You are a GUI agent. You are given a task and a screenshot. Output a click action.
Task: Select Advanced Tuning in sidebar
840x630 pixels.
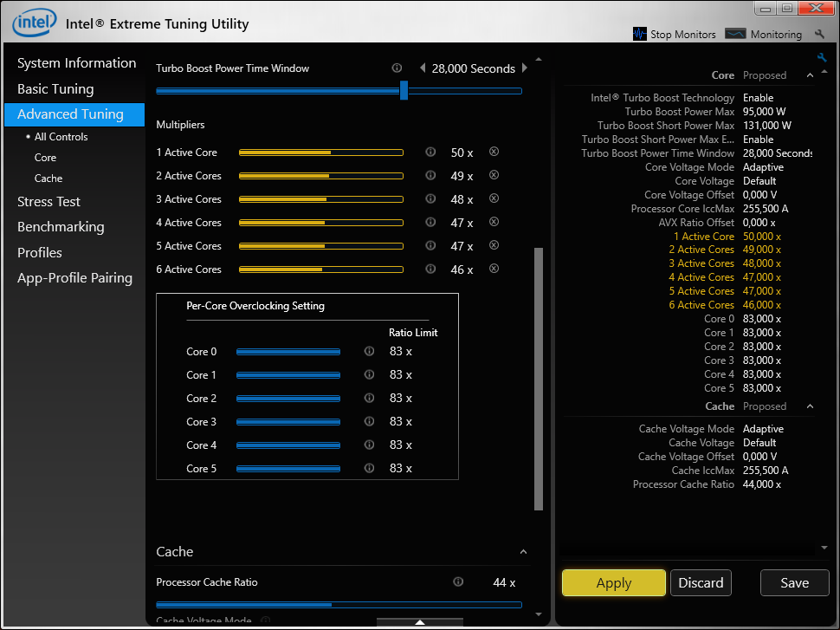point(74,114)
